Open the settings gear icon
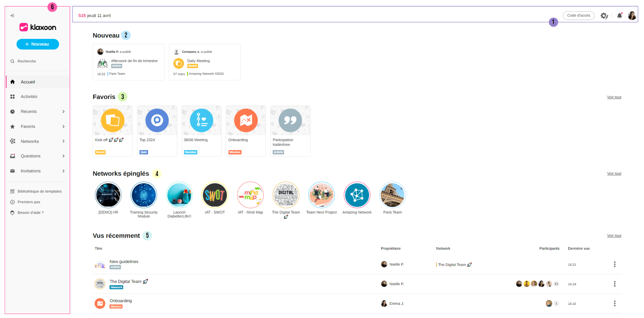The image size is (644, 318). coord(604,16)
